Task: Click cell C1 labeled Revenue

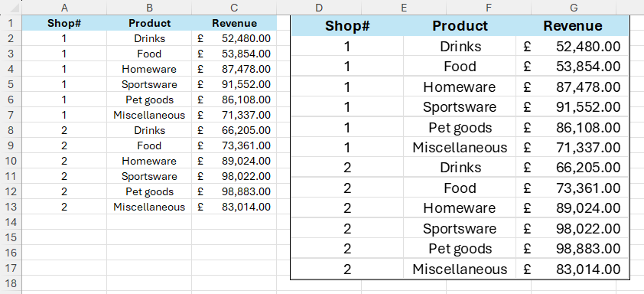Action: coord(234,23)
